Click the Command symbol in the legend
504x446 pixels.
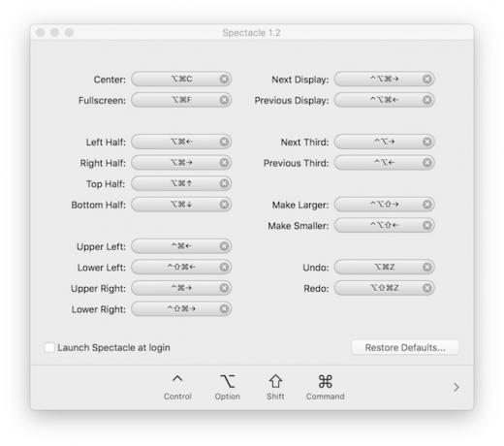point(325,381)
